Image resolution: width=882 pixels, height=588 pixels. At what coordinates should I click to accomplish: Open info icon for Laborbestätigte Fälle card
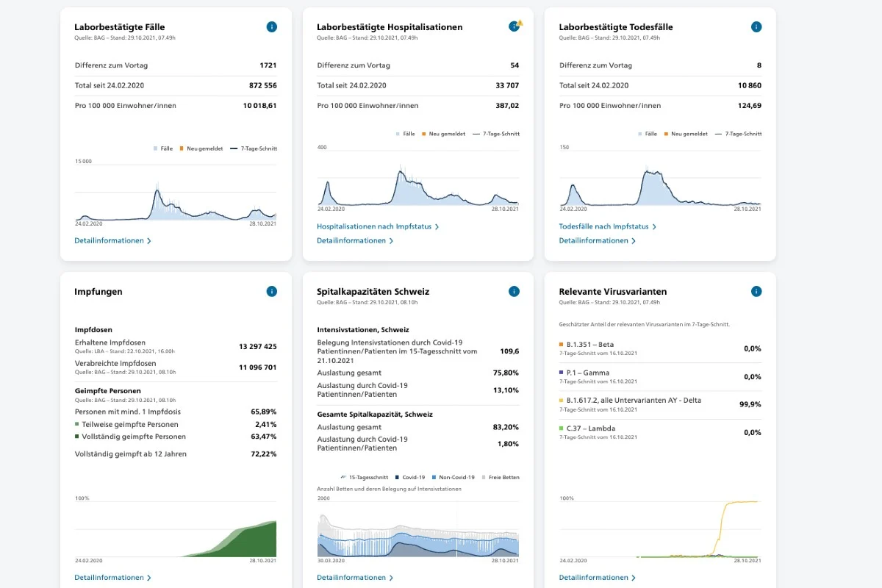coord(272,27)
